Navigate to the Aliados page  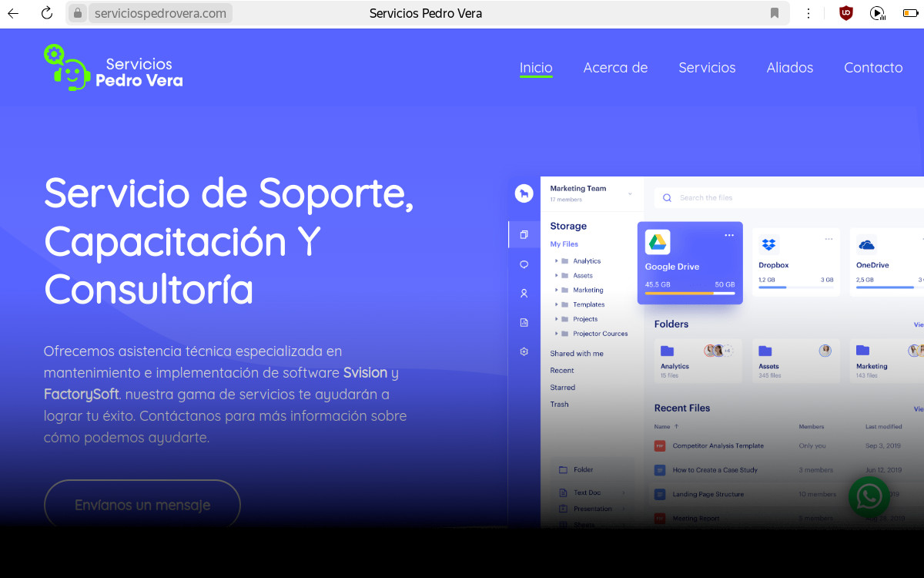[789, 68]
